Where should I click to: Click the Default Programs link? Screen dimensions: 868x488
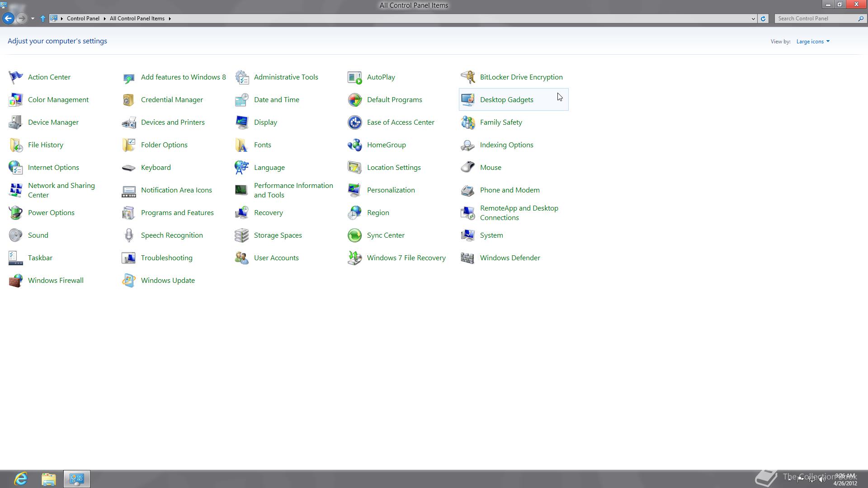395,100
